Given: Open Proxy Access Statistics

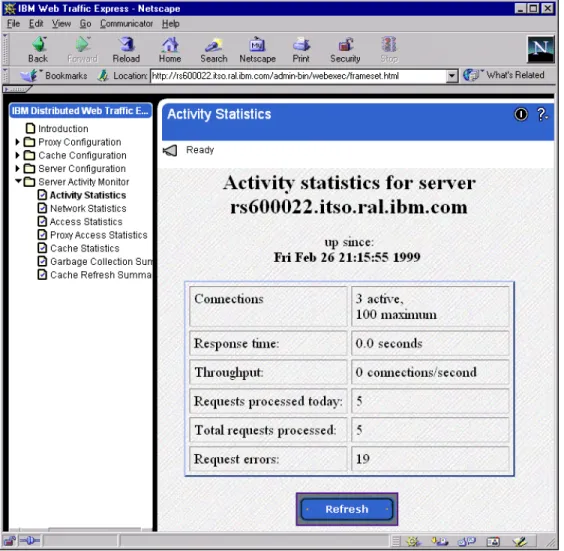Looking at the screenshot, I should point(99,235).
